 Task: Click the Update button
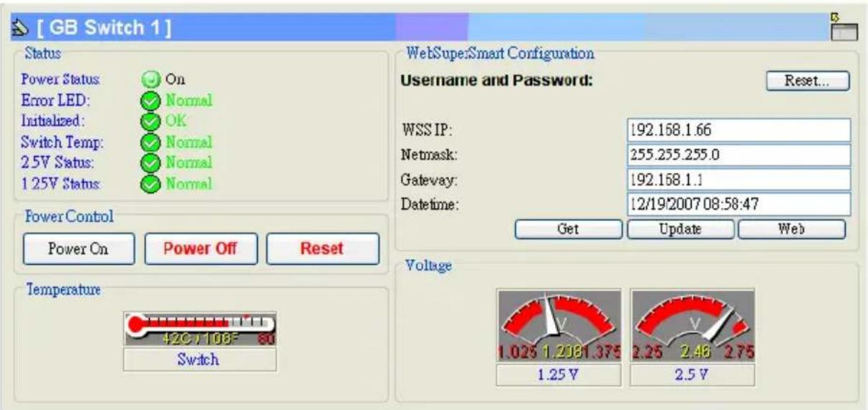pos(681,229)
